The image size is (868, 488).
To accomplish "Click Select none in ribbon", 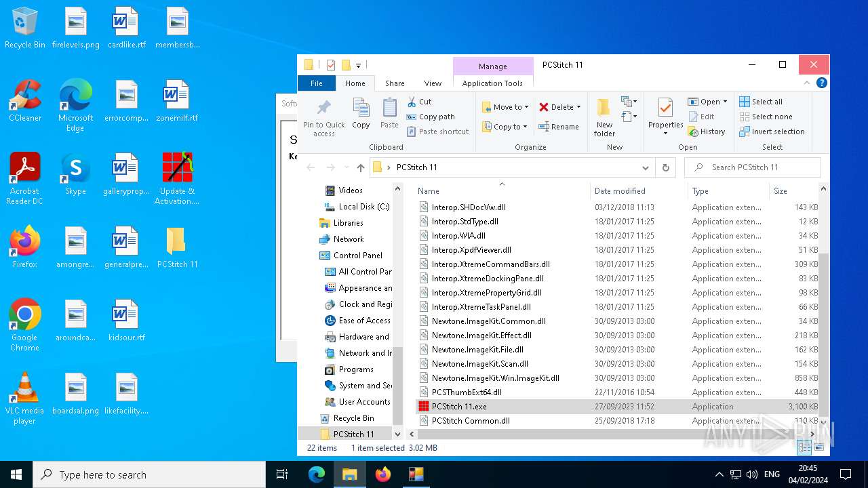I will pyautogui.click(x=766, y=117).
